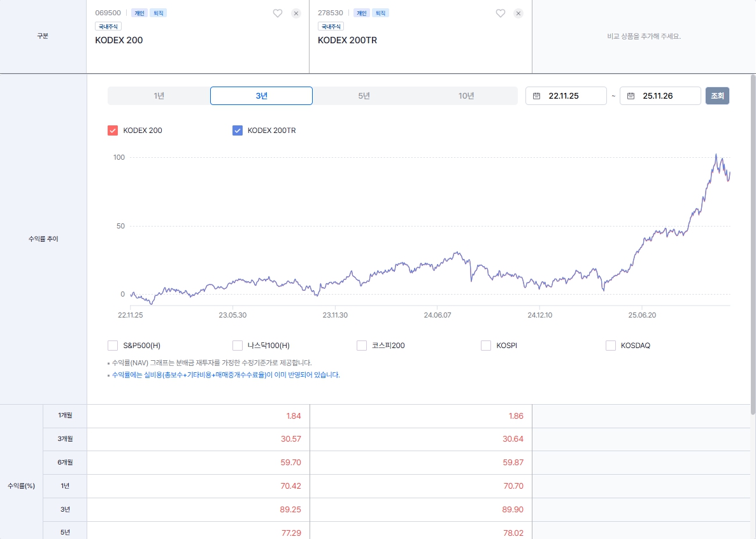Enable S&P500(H) benchmark checkbox
The height and width of the screenshot is (539, 756).
(x=113, y=346)
